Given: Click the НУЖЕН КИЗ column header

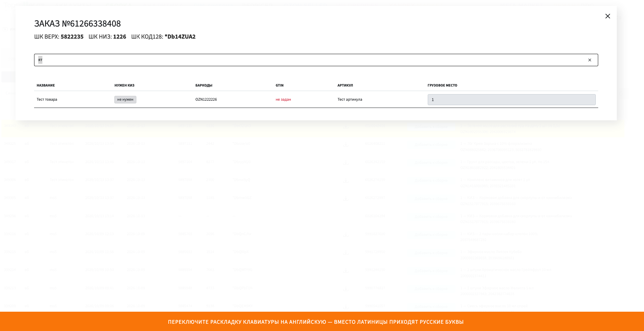Looking at the screenshot, I should (124, 85).
